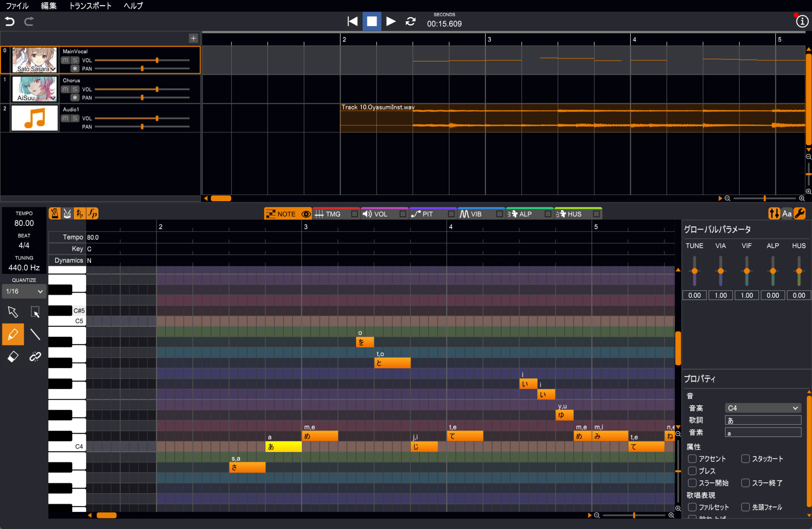This screenshot has width=812, height=529.
Task: Enable the アクセント checkbox
Action: point(692,459)
